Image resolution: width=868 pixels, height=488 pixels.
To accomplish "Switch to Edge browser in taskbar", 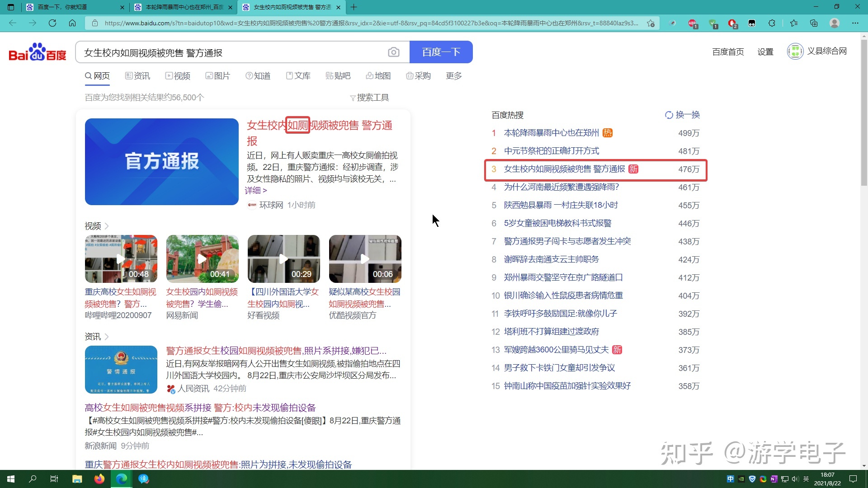I will coord(122,479).
